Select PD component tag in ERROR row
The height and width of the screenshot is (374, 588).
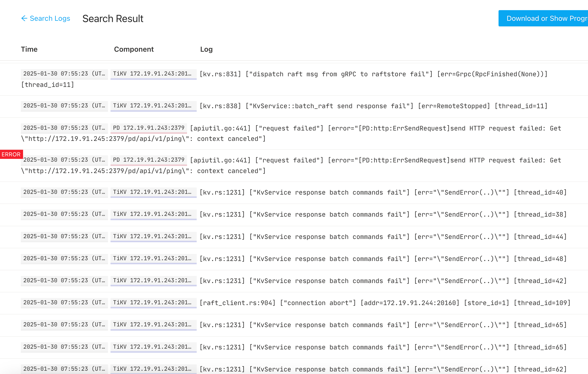pyautogui.click(x=149, y=160)
